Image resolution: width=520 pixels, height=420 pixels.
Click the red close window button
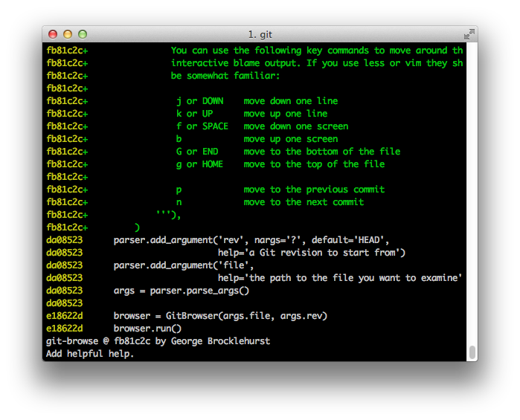pos(53,34)
